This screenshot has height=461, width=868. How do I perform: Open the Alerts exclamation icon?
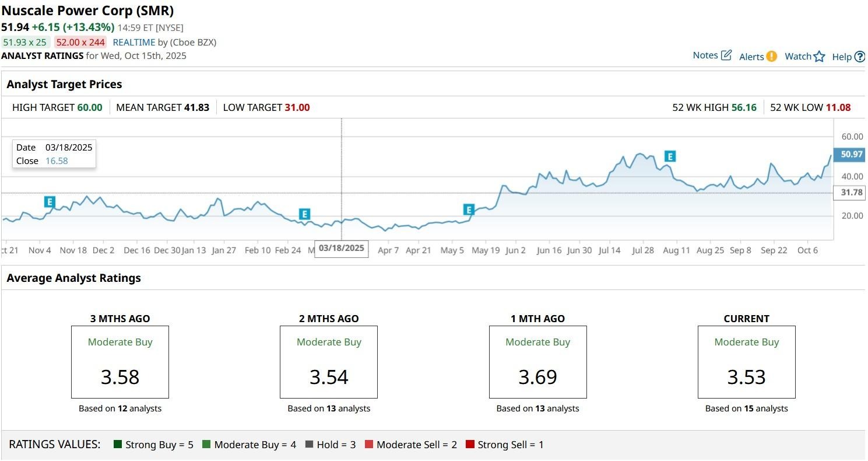click(x=771, y=57)
